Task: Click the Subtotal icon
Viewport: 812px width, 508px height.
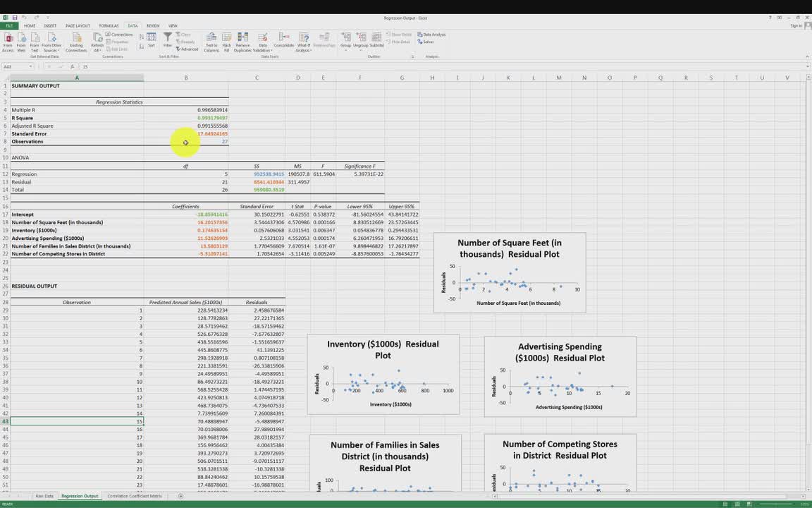Action: pos(376,40)
